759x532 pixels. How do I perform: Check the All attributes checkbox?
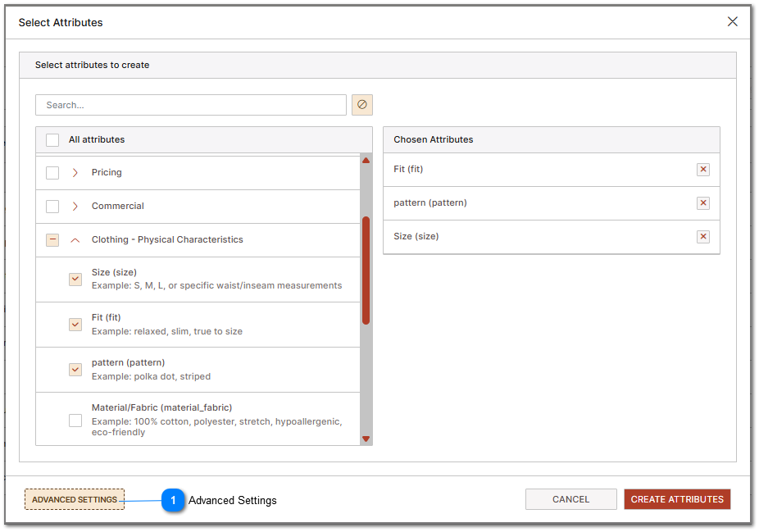point(52,139)
